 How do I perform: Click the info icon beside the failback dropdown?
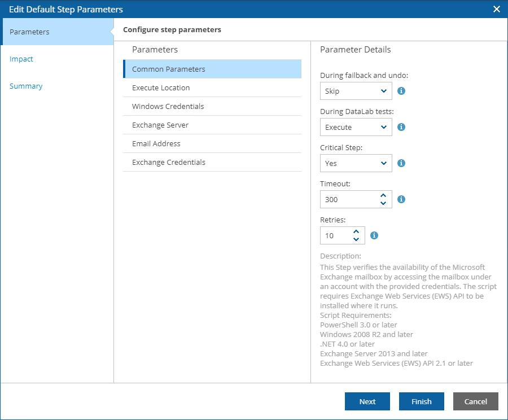(401, 90)
